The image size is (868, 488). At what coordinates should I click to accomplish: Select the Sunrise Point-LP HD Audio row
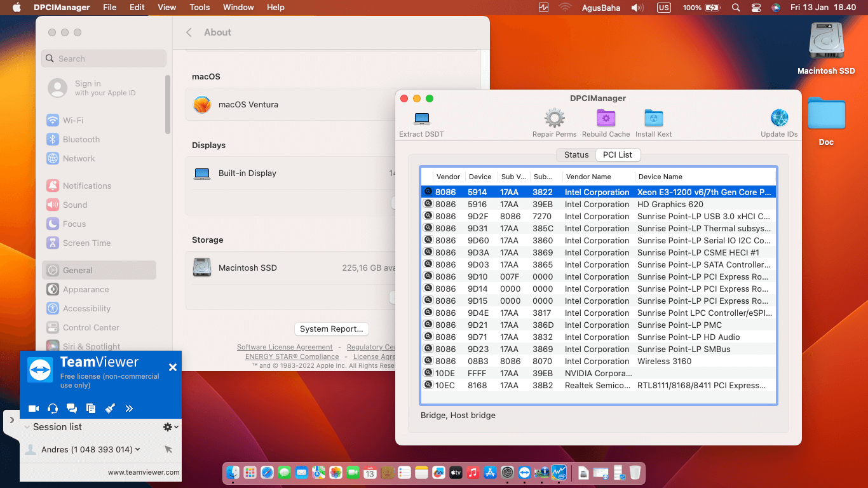[x=598, y=337]
